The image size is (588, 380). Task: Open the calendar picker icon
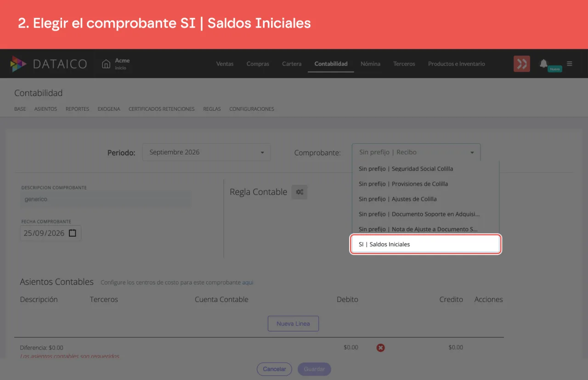point(73,233)
